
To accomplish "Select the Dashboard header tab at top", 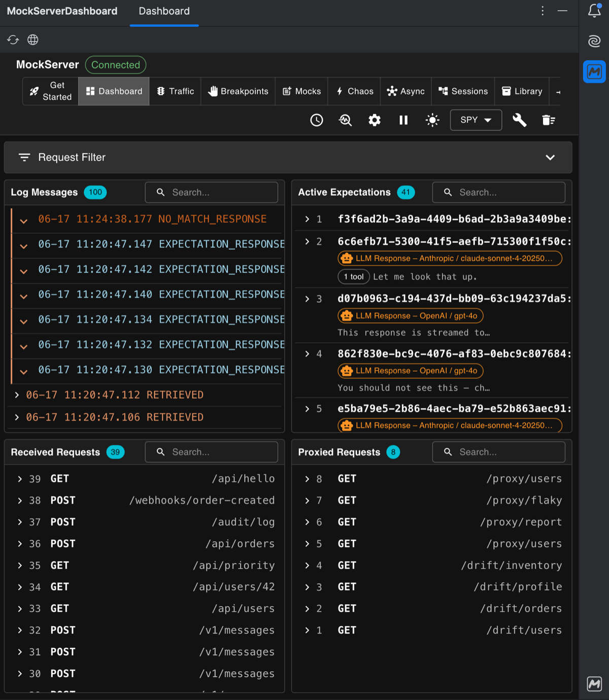I will [164, 11].
